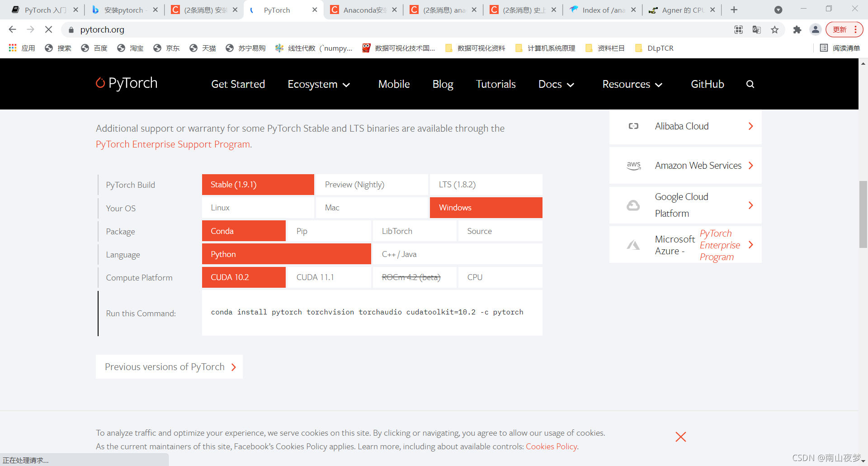This screenshot has height=466, width=868.
Task: Expand Microsoft Azure chevron arrow
Action: (x=750, y=245)
